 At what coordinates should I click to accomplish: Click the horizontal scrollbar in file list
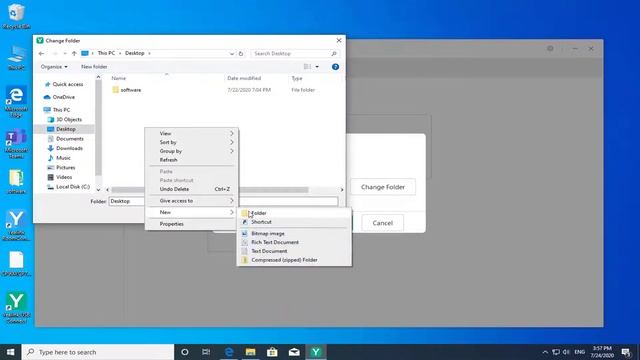(x=210, y=190)
